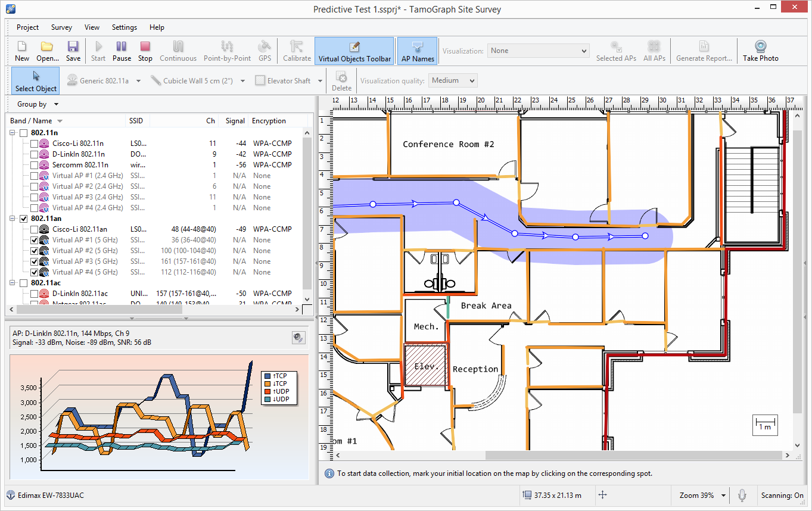Sort by the SSID column header
The image size is (812, 511).
click(138, 121)
